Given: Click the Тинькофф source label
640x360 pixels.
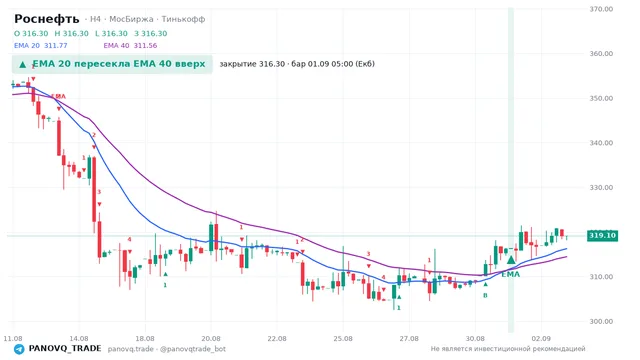Looking at the screenshot, I should coord(183,19).
